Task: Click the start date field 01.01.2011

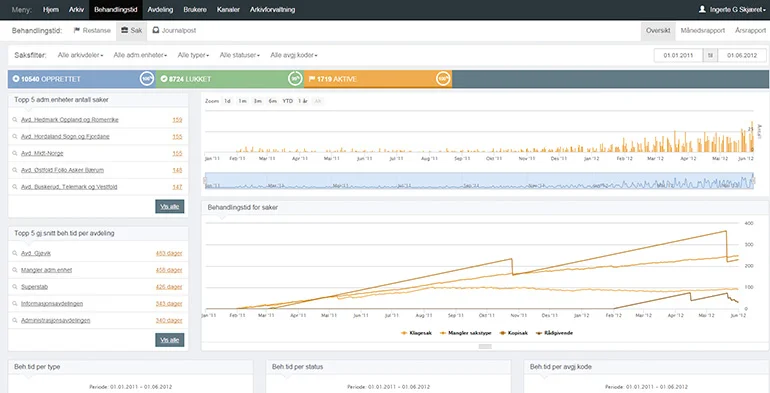Action: pyautogui.click(x=678, y=56)
